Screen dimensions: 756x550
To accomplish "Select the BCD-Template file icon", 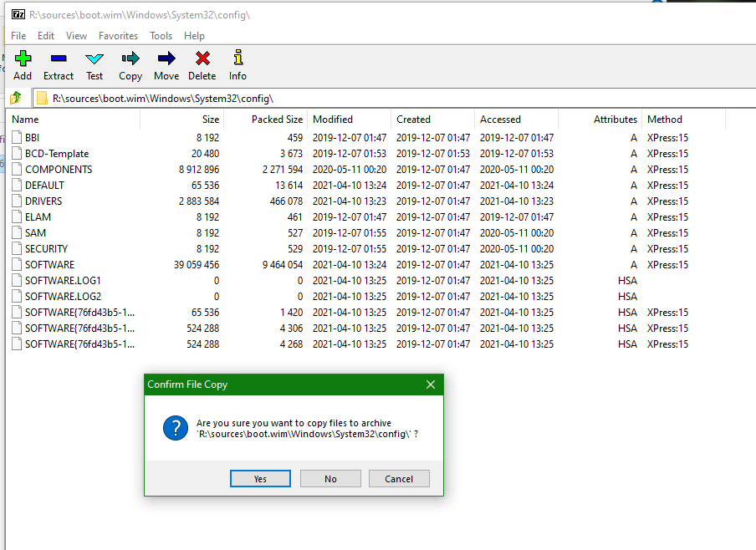I will coord(17,153).
